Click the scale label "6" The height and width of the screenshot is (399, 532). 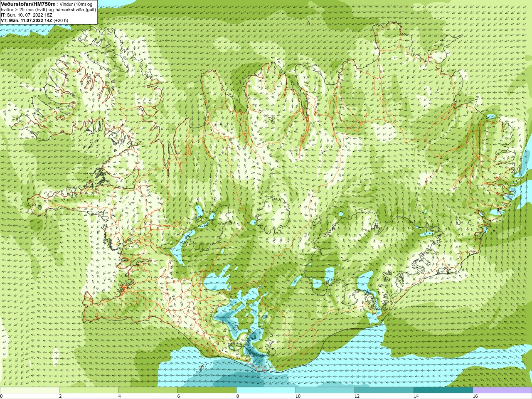tap(178, 396)
